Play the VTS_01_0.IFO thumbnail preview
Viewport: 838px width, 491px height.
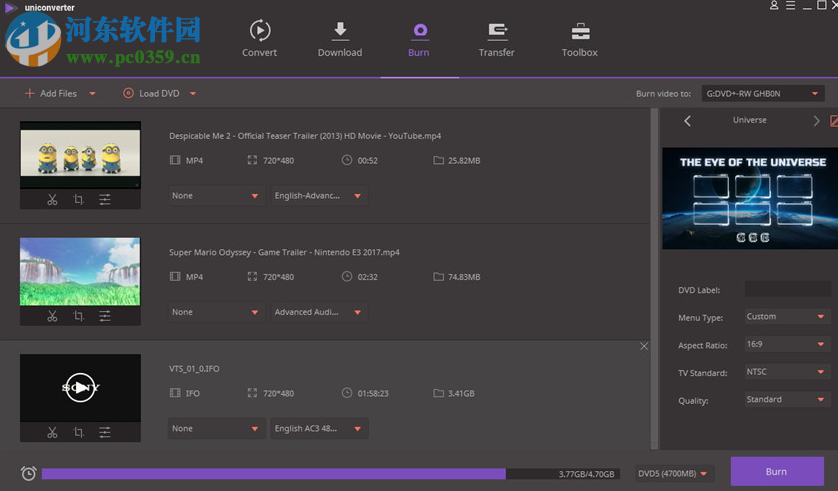coord(80,387)
